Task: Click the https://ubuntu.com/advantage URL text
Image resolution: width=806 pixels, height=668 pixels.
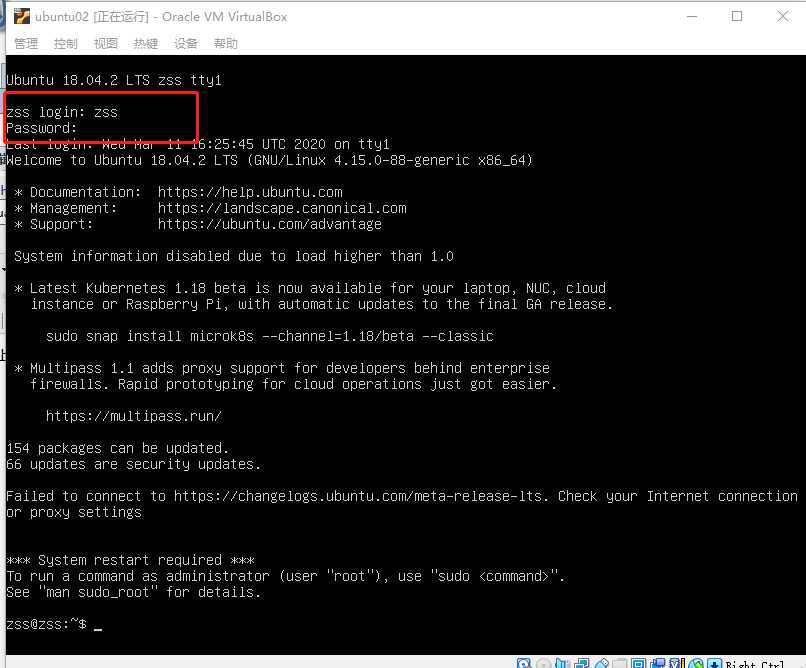Action: 269,224
